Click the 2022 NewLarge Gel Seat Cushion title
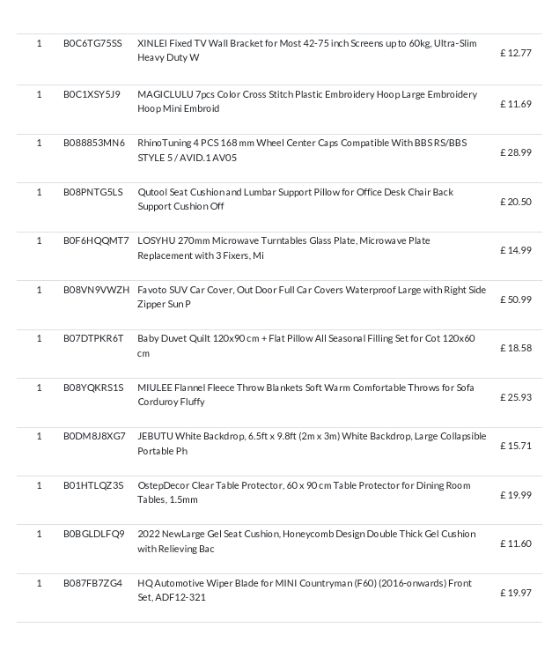The width and height of the screenshot is (552, 650). point(306,541)
